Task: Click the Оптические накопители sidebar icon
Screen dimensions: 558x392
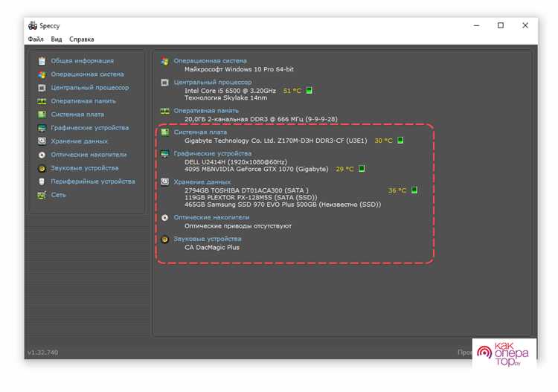Action: click(42, 155)
